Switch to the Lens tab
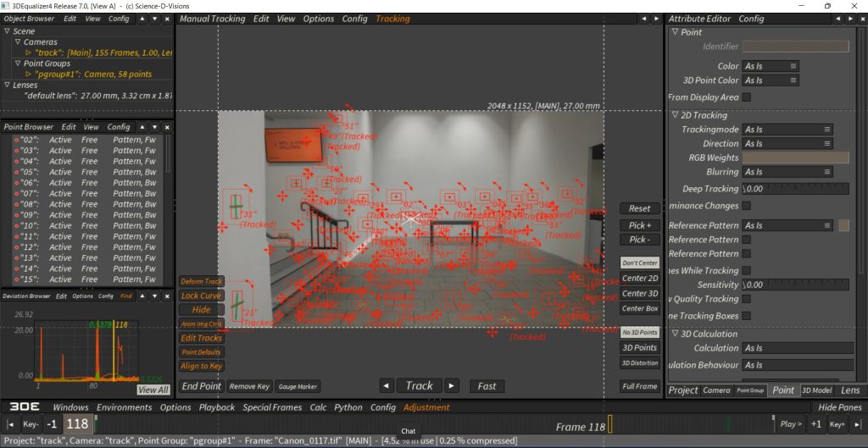 click(850, 390)
